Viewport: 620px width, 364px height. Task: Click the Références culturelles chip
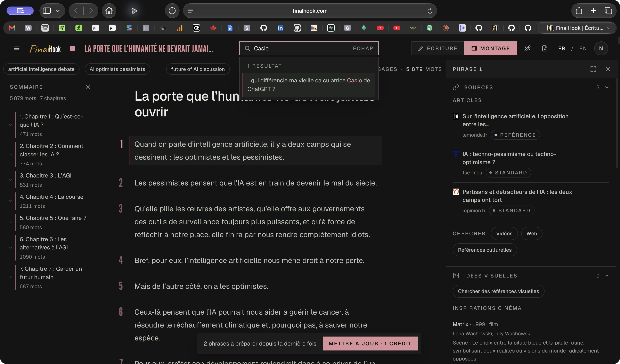[485, 250]
